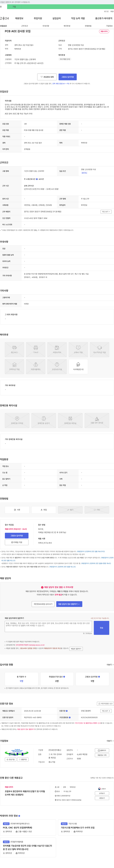Click the 고용24 logo at top

4,18
